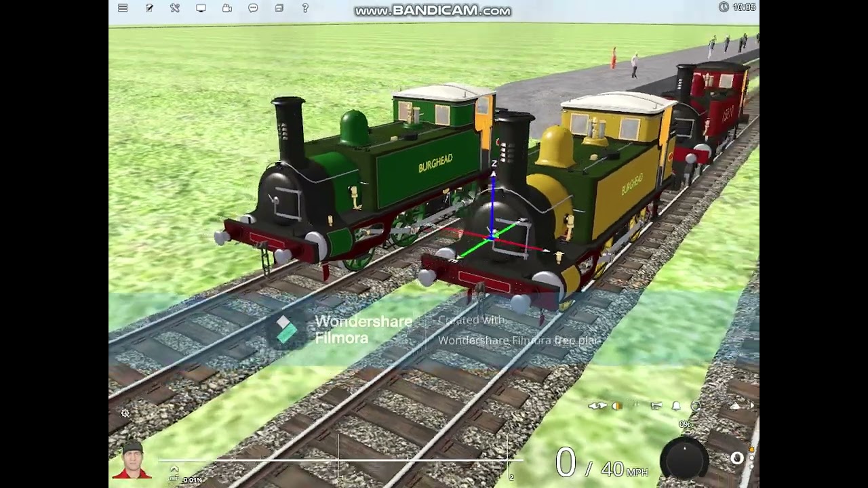Open the chat speech bubble icon
This screenshot has width=868, height=488.
(x=253, y=8)
